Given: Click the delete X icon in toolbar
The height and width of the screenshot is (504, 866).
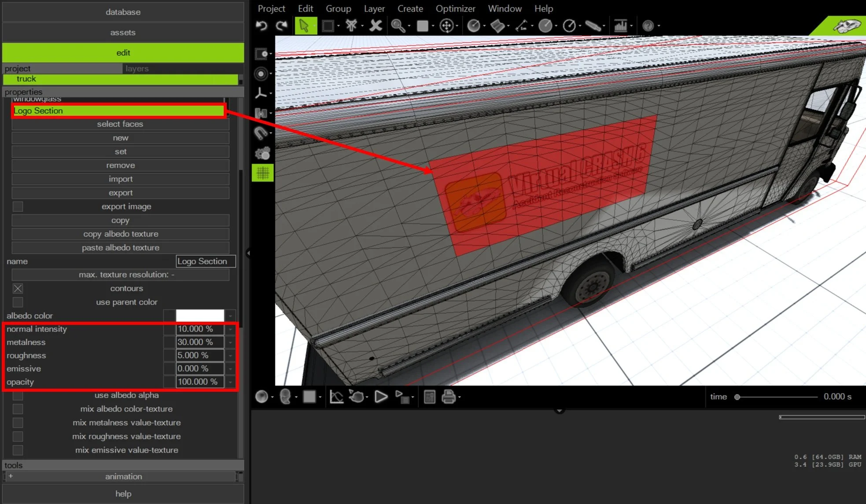Looking at the screenshot, I should [376, 26].
